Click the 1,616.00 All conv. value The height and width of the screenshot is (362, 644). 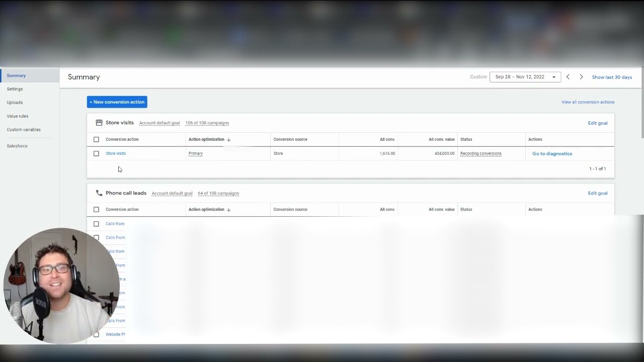(x=387, y=153)
